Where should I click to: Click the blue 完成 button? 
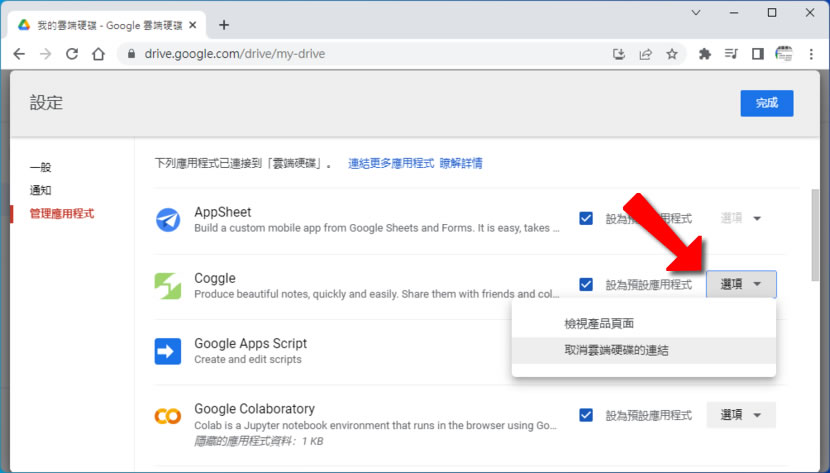click(x=766, y=103)
